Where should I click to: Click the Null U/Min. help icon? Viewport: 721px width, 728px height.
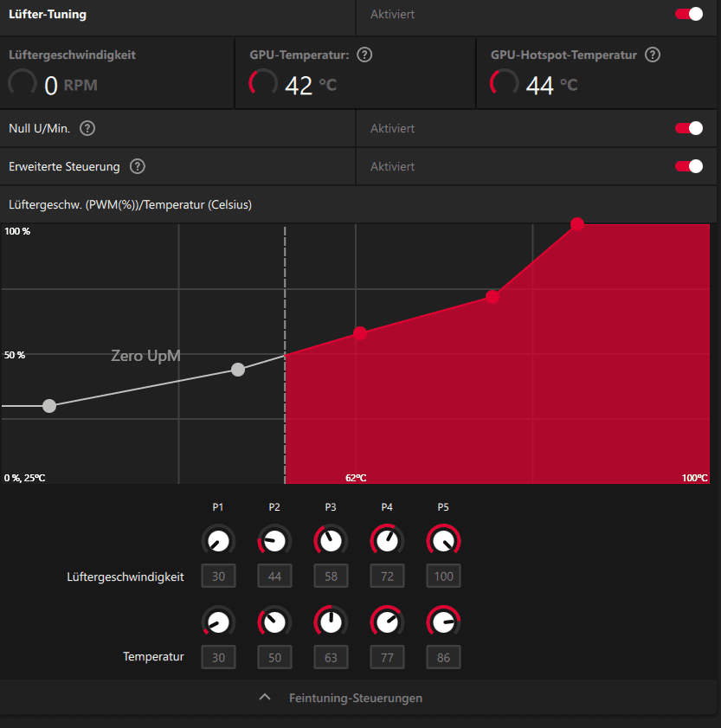coord(87,128)
